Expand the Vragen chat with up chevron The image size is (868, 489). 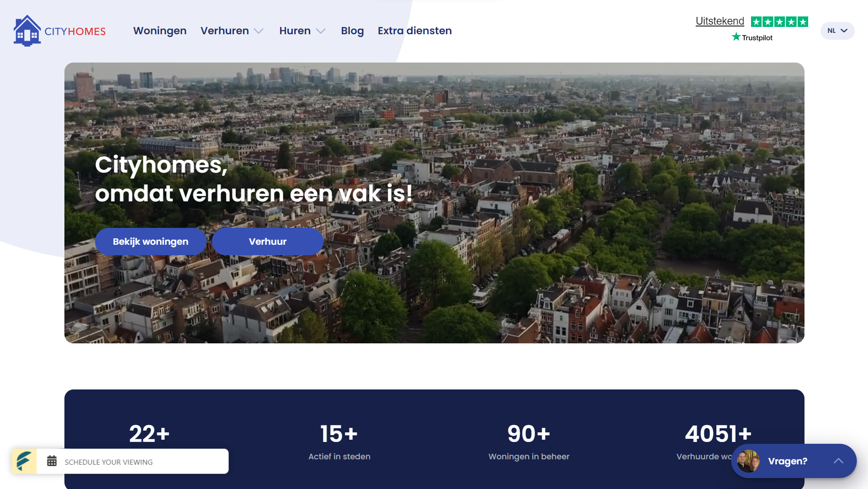coord(838,461)
